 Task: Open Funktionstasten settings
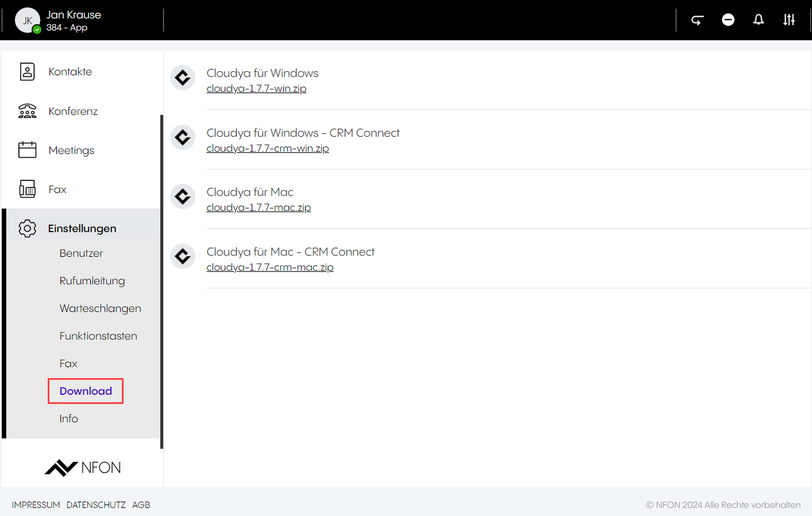click(98, 336)
